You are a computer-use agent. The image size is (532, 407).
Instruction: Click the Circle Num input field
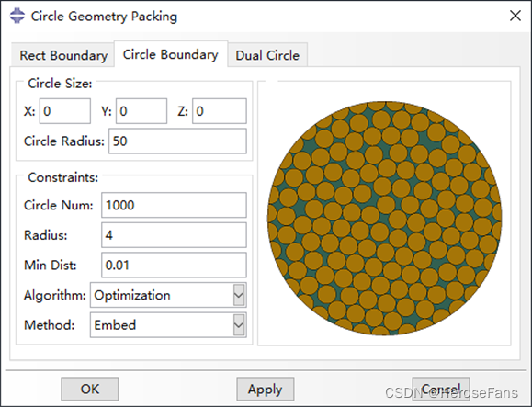tap(174, 205)
